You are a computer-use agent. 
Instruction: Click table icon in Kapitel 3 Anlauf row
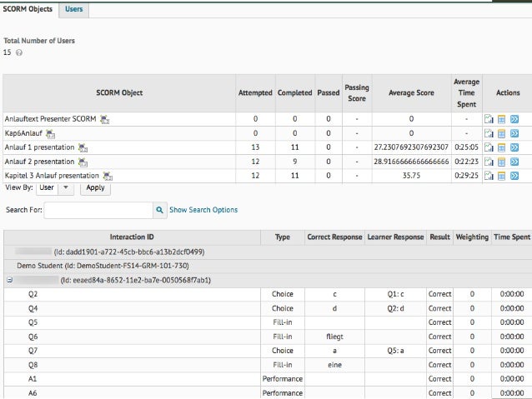point(502,176)
